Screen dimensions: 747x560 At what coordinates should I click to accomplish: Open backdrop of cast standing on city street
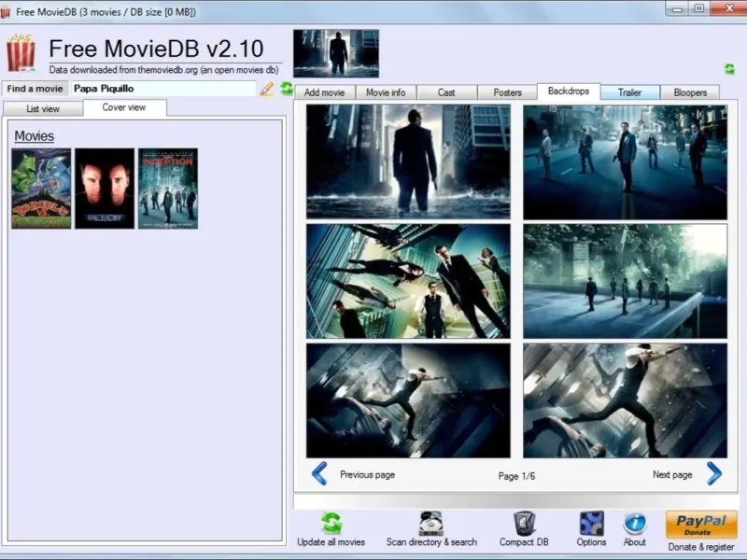point(625,161)
